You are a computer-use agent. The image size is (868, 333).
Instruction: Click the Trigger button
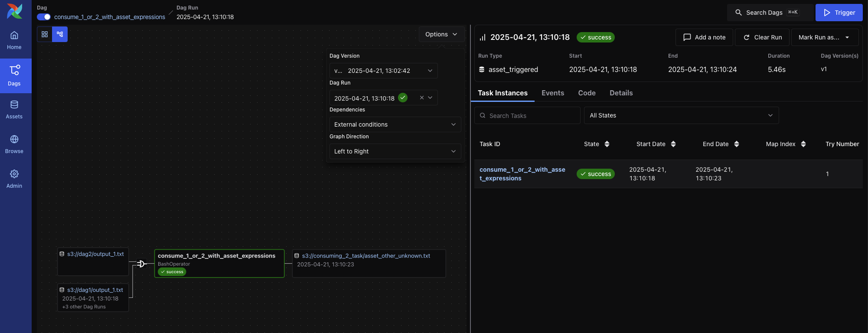click(x=839, y=13)
